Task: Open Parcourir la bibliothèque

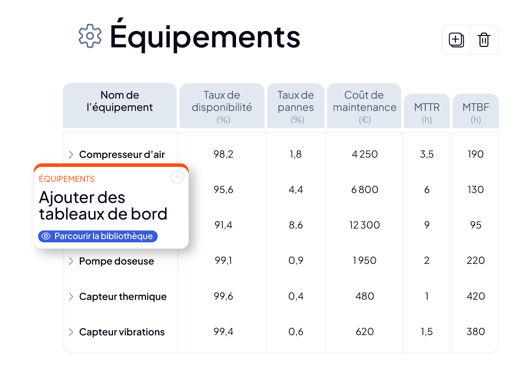Action: coord(98,236)
